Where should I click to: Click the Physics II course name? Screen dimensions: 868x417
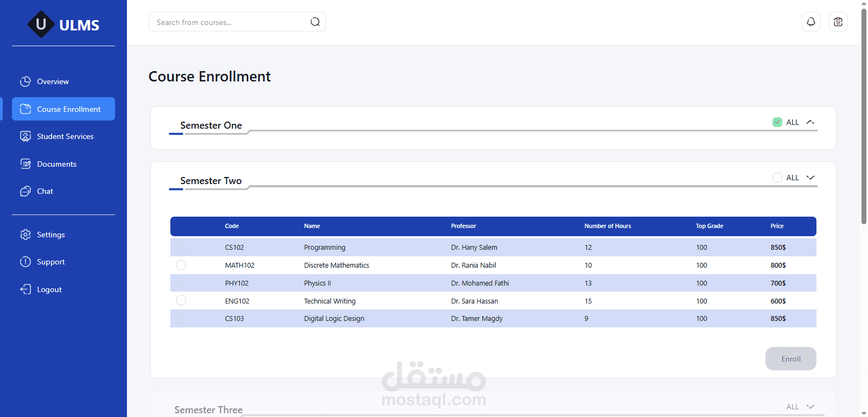coord(317,283)
